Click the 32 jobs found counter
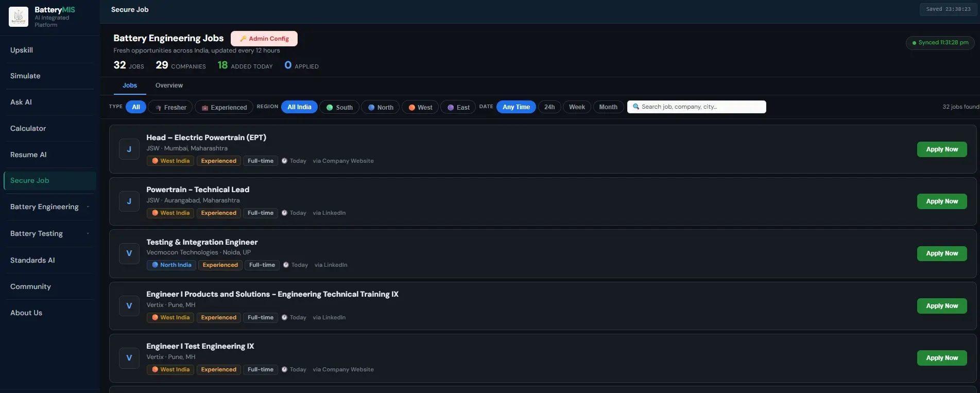 click(x=961, y=107)
